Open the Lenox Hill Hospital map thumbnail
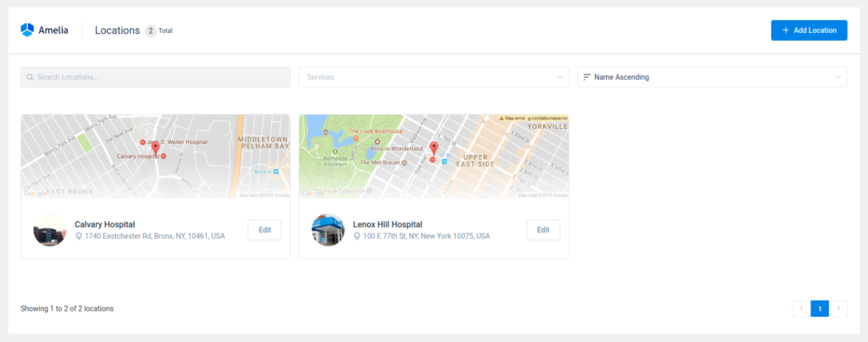Image resolution: width=868 pixels, height=342 pixels. click(434, 157)
